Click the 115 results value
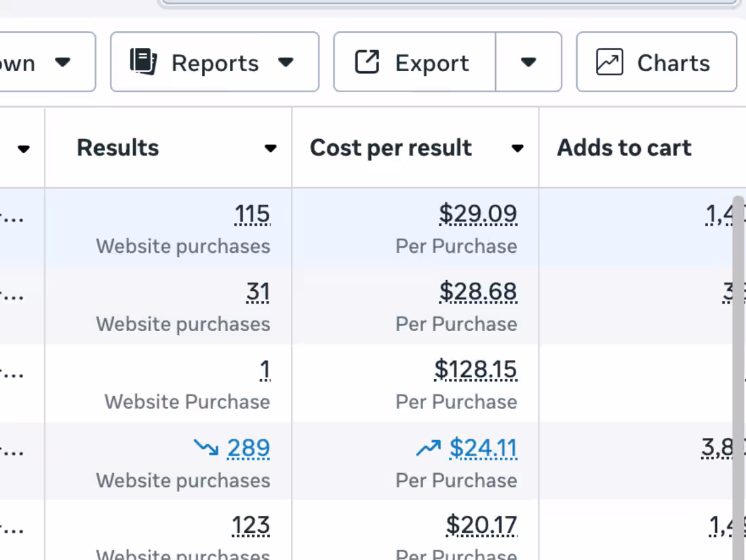 252,215
